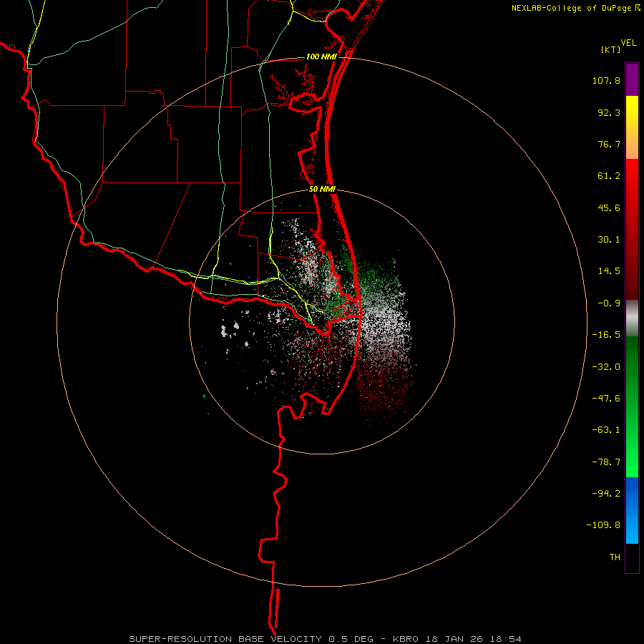
Task: Click the 14.5 legend value
Action: point(609,271)
